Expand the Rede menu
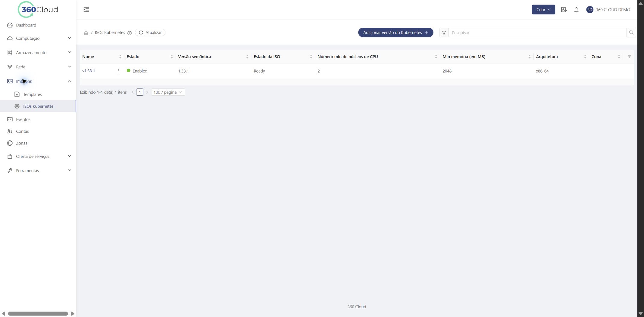 click(x=38, y=67)
